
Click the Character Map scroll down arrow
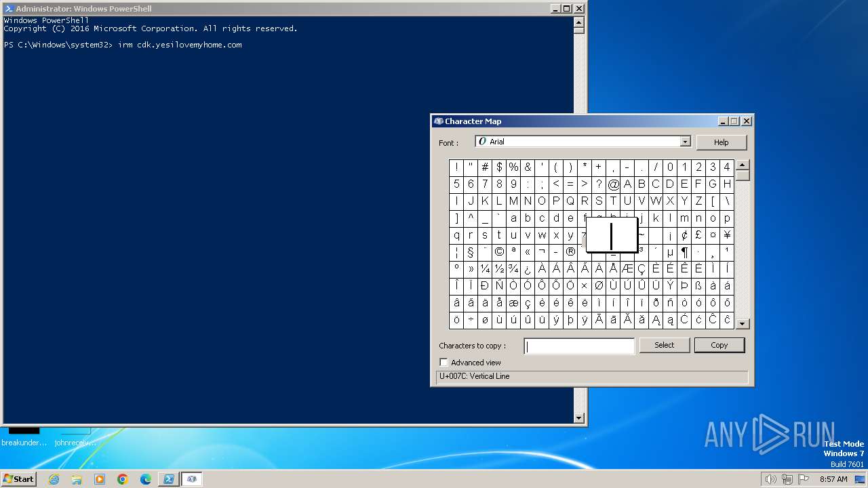(x=743, y=324)
